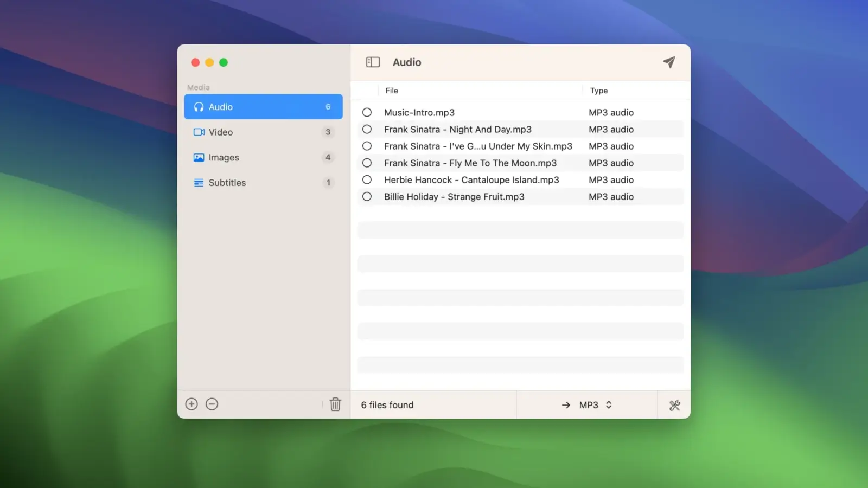The width and height of the screenshot is (868, 488).
Task: Click the paper plane convert icon
Action: pyautogui.click(x=669, y=62)
